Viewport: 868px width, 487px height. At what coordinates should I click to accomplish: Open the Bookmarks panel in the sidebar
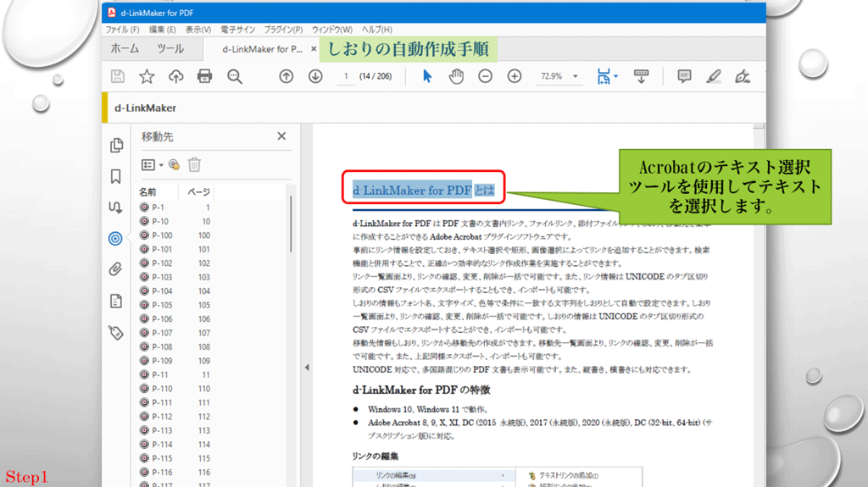click(116, 177)
